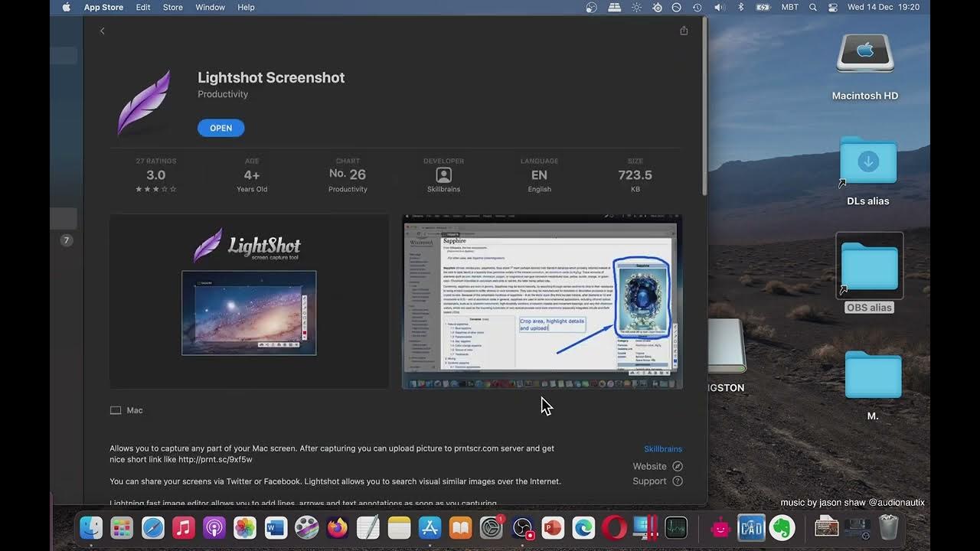
Task: Open the Store menu
Action: (x=173, y=7)
